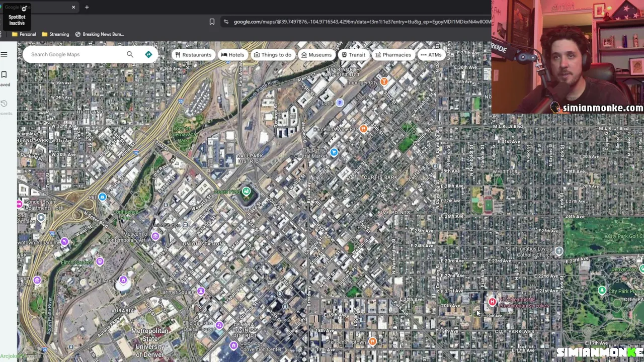
Task: Click the Steuben's Uptown restaurant pin
Action: (372, 342)
